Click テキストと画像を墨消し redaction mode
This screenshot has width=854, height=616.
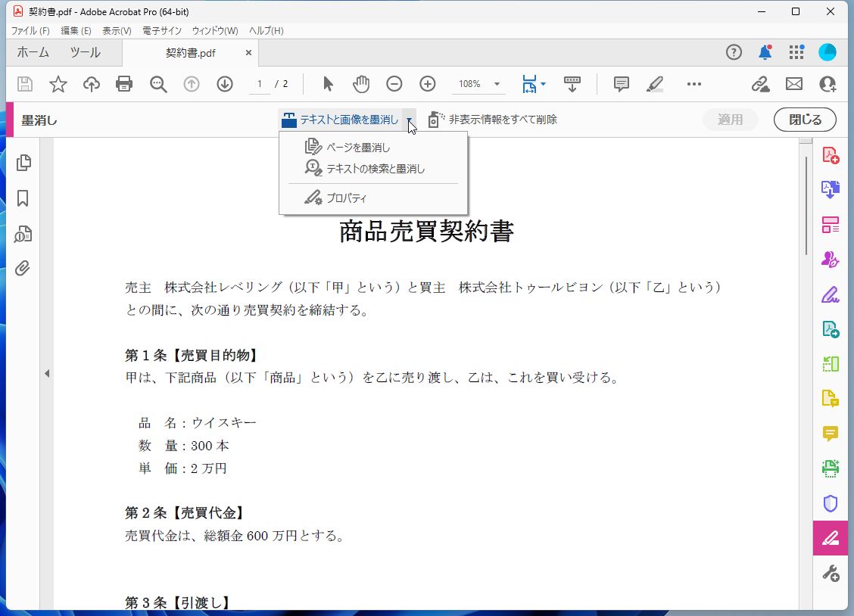(344, 119)
